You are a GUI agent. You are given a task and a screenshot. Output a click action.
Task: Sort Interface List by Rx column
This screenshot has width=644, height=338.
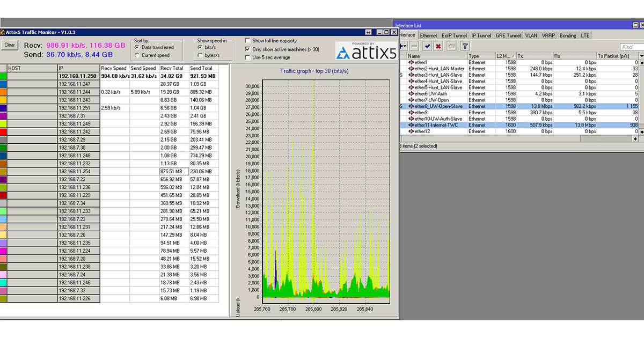575,56
